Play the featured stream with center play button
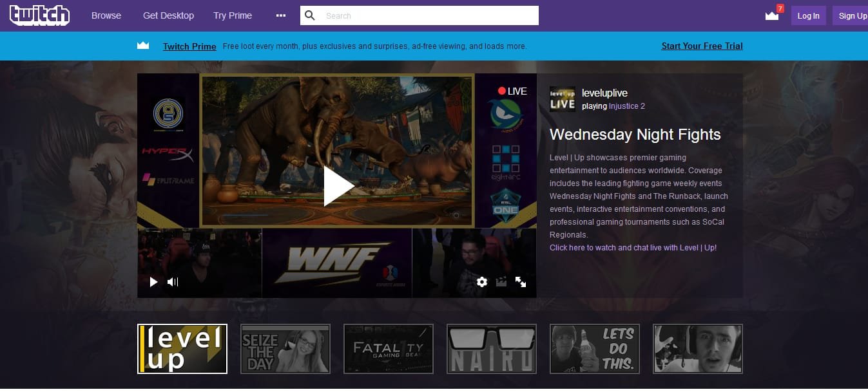 pos(338,186)
